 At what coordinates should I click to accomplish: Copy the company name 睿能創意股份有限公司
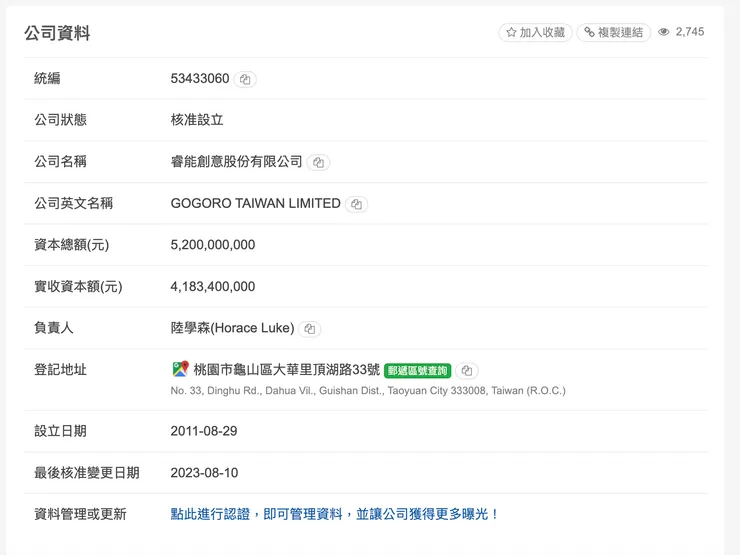pos(319,162)
